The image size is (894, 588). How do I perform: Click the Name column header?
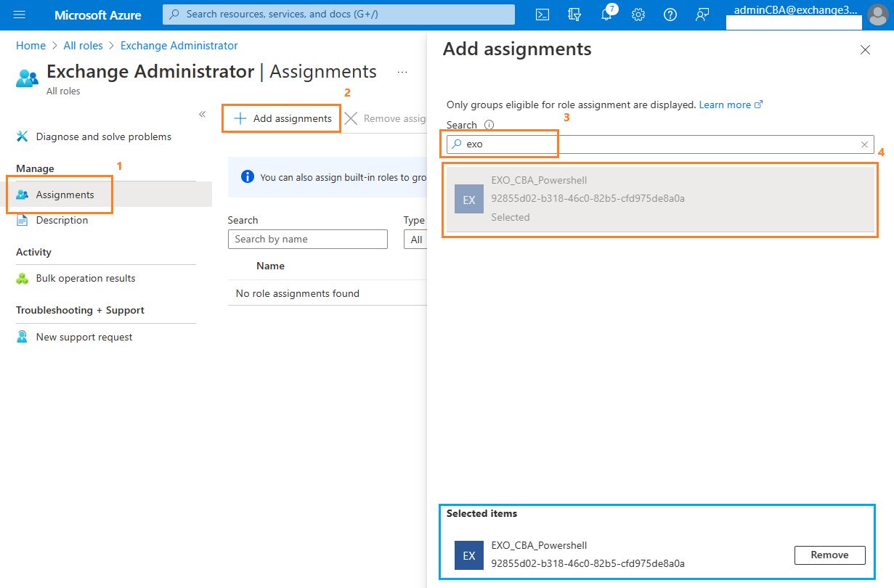click(x=270, y=266)
